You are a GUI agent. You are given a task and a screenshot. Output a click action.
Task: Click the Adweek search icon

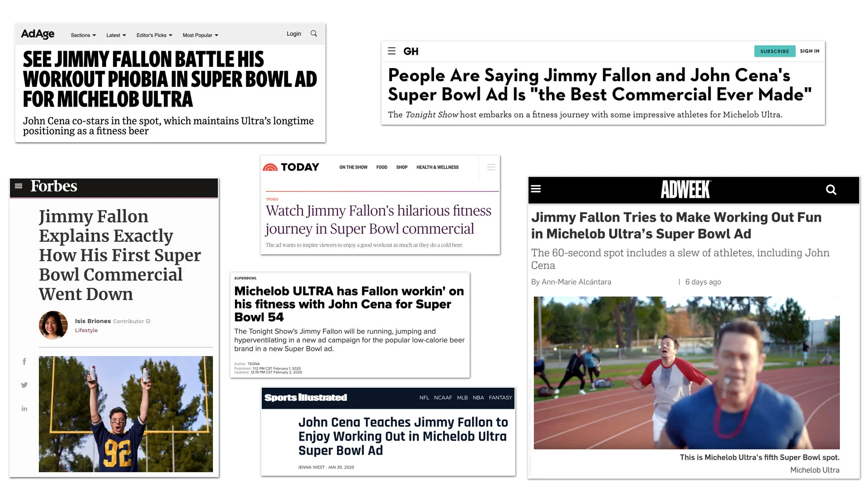pos(831,190)
